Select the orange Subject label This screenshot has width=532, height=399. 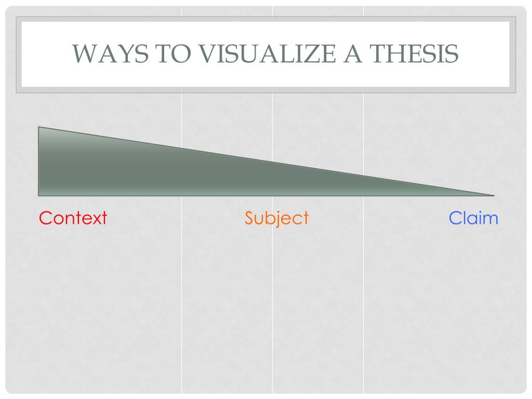pyautogui.click(x=276, y=219)
